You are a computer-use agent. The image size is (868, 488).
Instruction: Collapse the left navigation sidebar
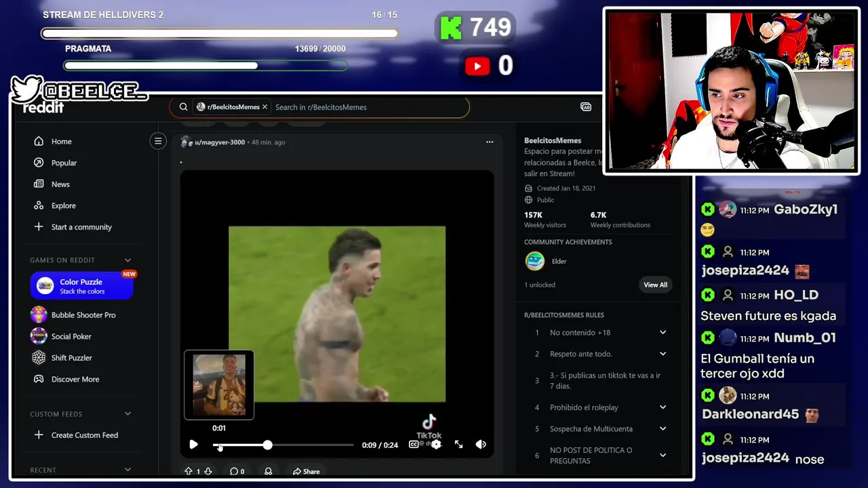tap(158, 141)
